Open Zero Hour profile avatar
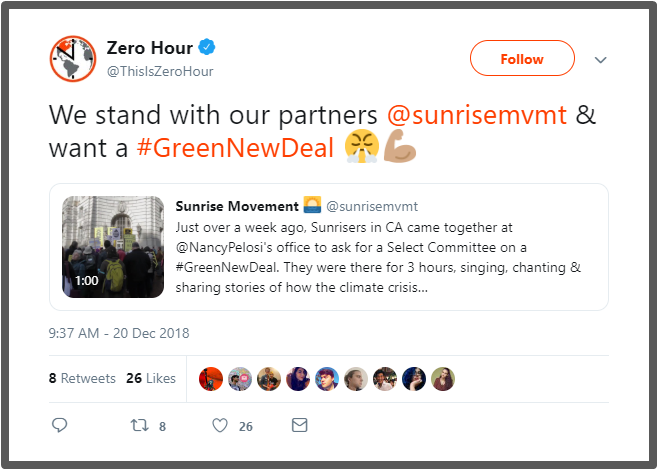This screenshot has height=470, width=658. [x=72, y=59]
